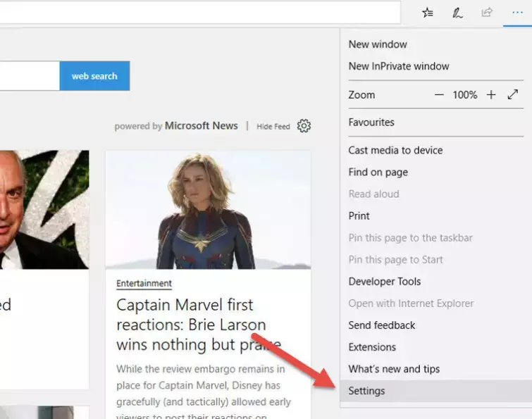Click the 100% zoom level value
Viewport: 532px width, 419px height.
tap(465, 95)
